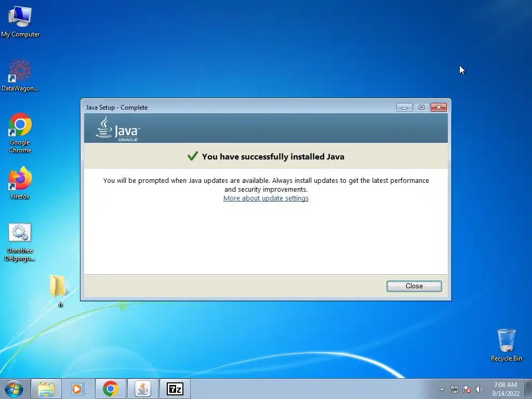Click the Java Oracle logo in the banner
The height and width of the screenshot is (399, 532).
(118, 129)
